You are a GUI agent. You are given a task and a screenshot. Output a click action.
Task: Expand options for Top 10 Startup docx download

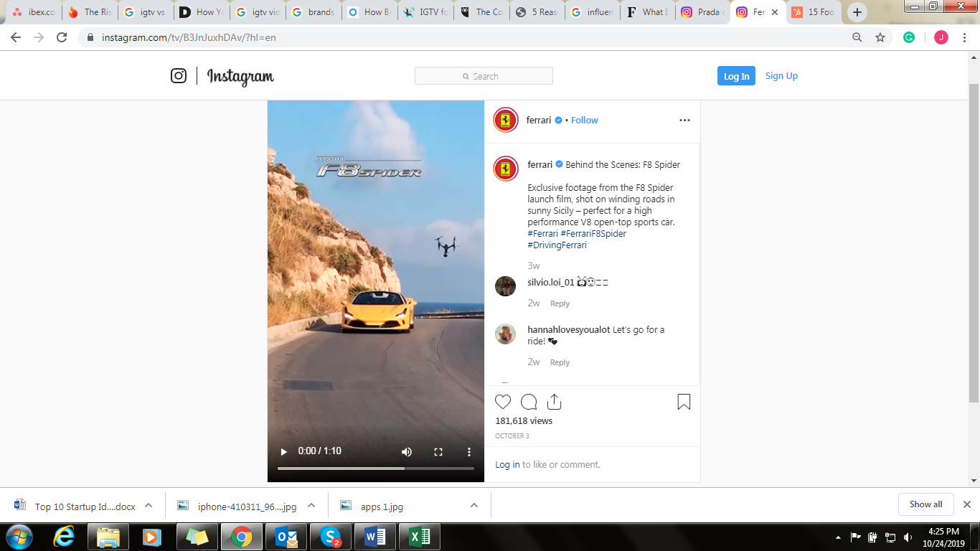pos(149,505)
